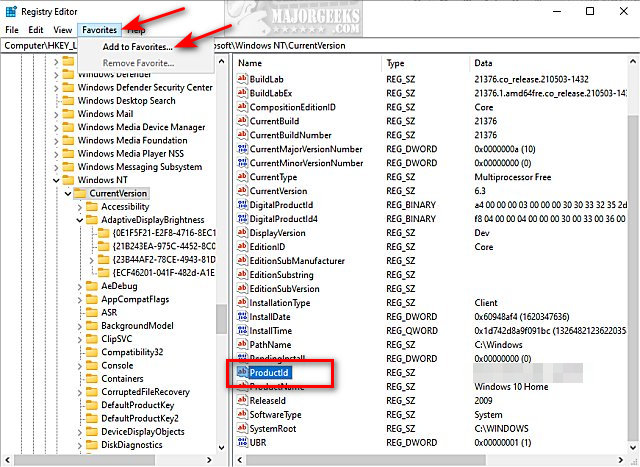
Task: Open the File menu
Action: pos(12,30)
